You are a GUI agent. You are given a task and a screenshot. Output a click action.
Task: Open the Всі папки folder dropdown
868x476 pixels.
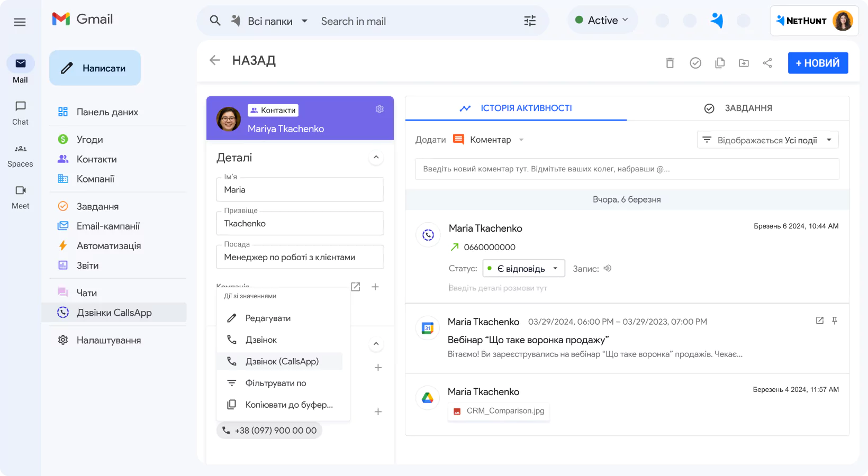270,21
